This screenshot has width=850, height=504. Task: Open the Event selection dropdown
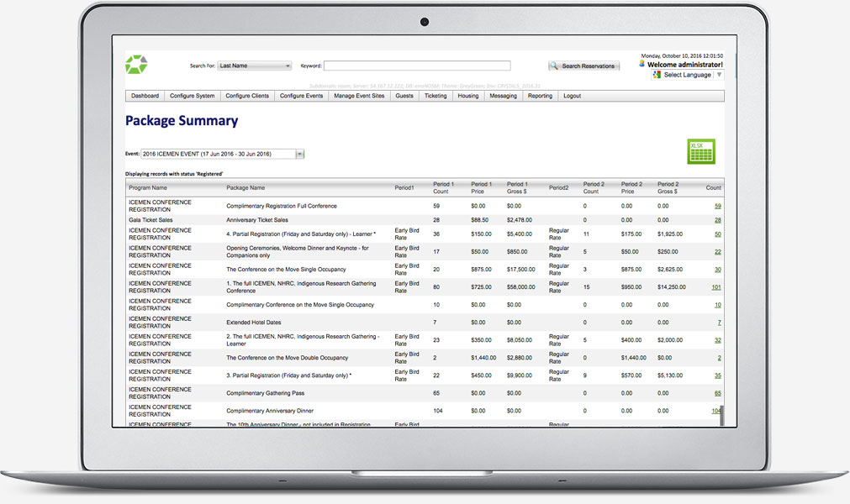coord(222,154)
